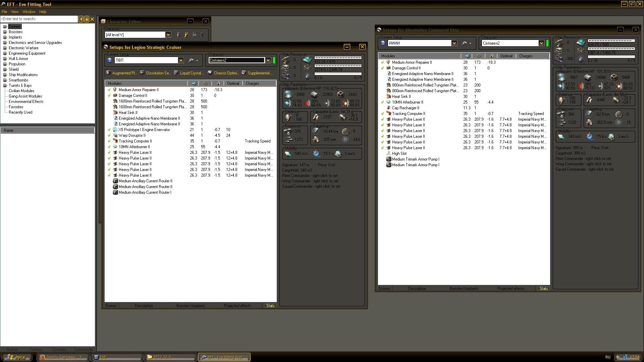Click into the module search text field
This screenshot has width=644, height=362.
(x=39, y=19)
